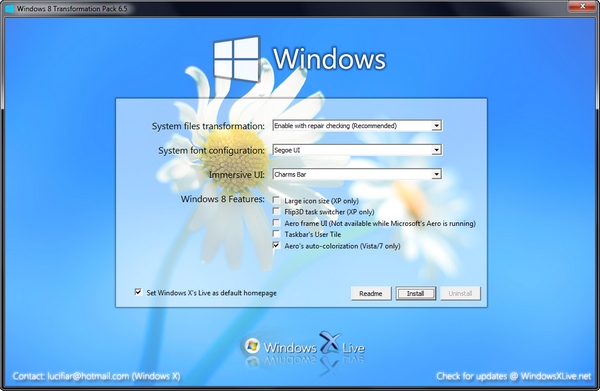Uncheck Aero's auto-colorization (Vista/7 only)
The image size is (600, 391).
[x=276, y=245]
